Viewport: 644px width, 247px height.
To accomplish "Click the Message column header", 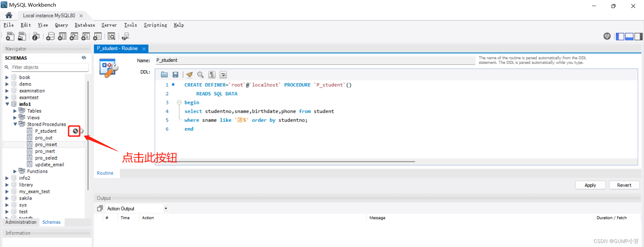I will point(377,218).
